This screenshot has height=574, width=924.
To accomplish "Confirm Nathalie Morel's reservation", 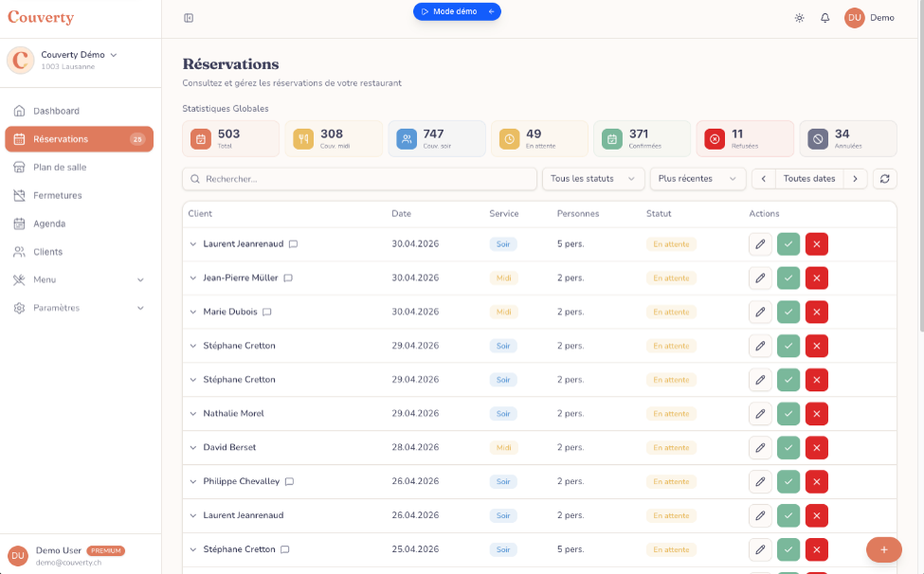I will (x=788, y=414).
